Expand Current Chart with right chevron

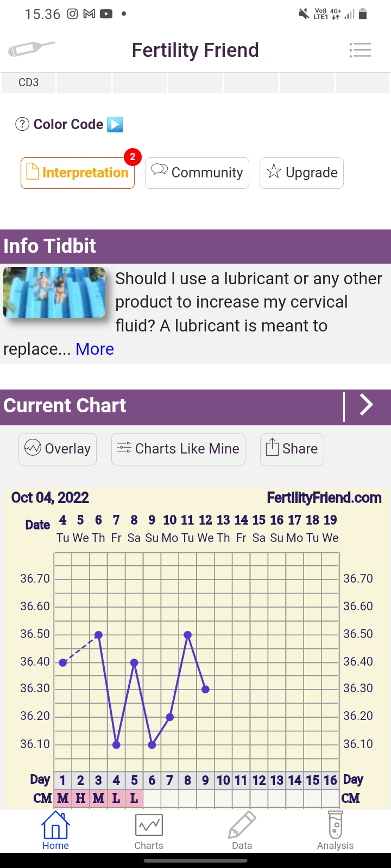point(367,405)
